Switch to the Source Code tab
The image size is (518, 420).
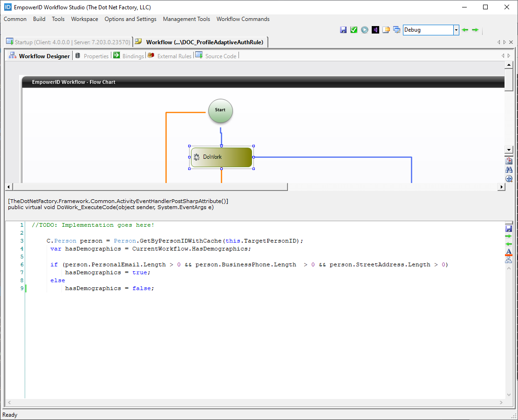(x=220, y=56)
